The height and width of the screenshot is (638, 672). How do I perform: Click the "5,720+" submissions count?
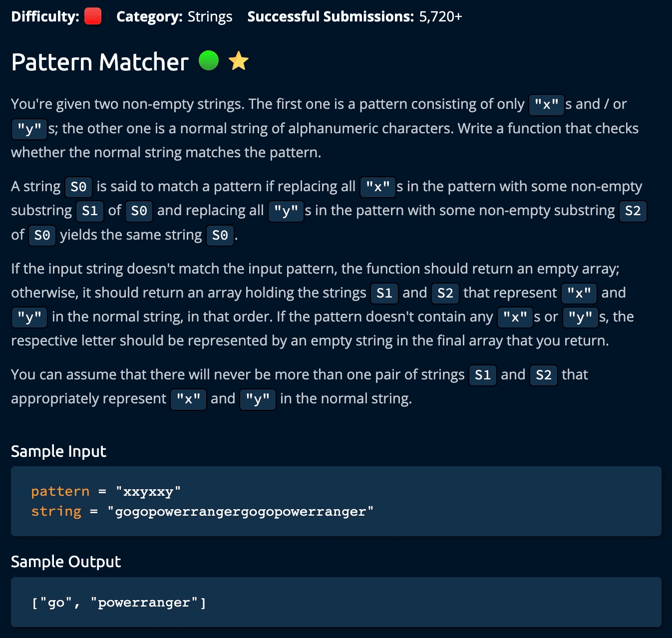point(440,16)
